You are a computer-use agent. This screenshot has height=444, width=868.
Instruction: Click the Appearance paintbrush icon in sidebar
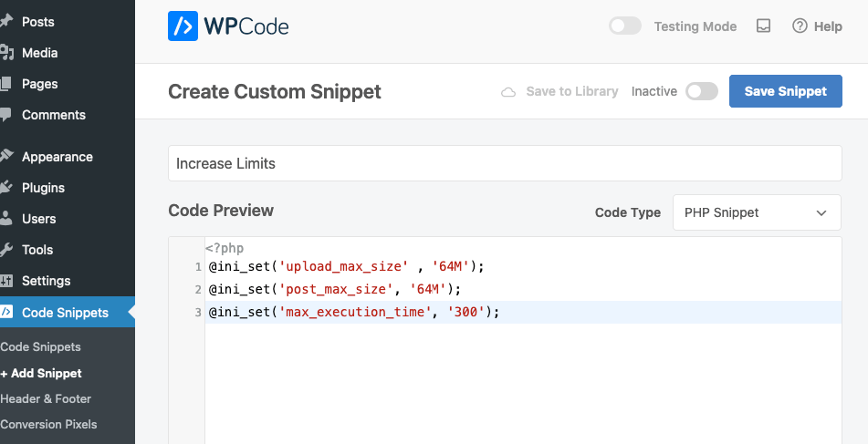coord(6,157)
